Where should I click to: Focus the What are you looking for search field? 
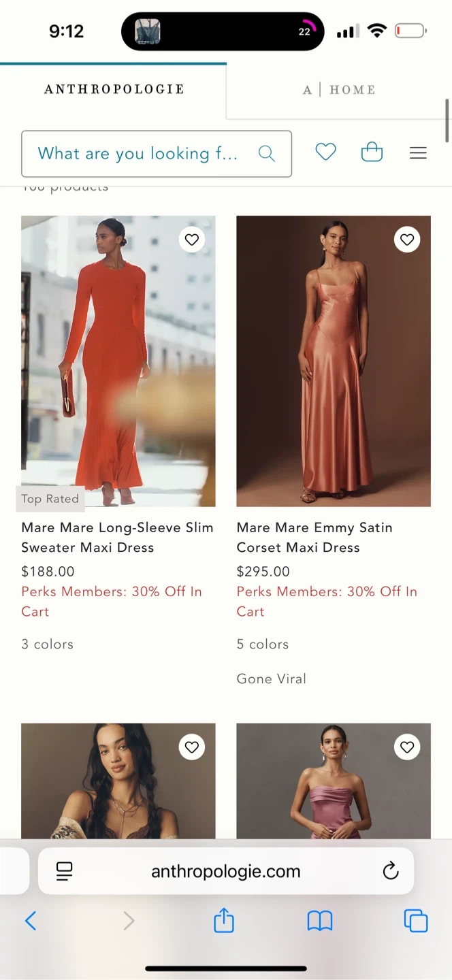pyautogui.click(x=157, y=154)
